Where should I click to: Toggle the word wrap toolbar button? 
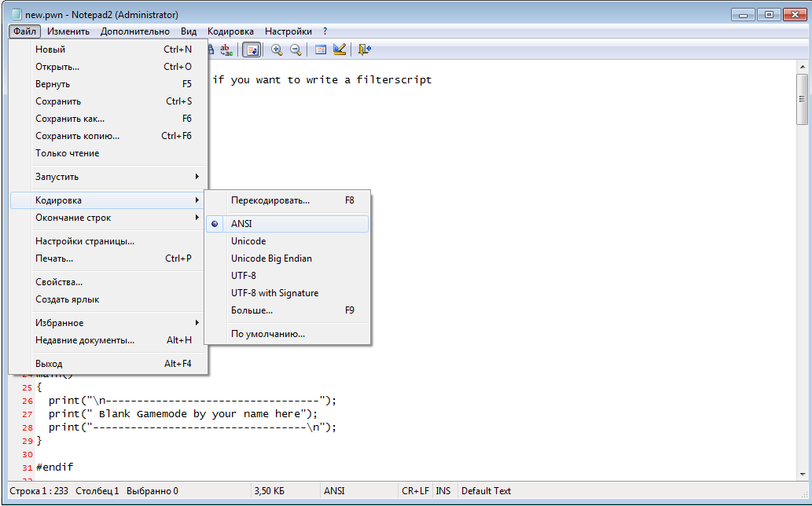point(252,49)
